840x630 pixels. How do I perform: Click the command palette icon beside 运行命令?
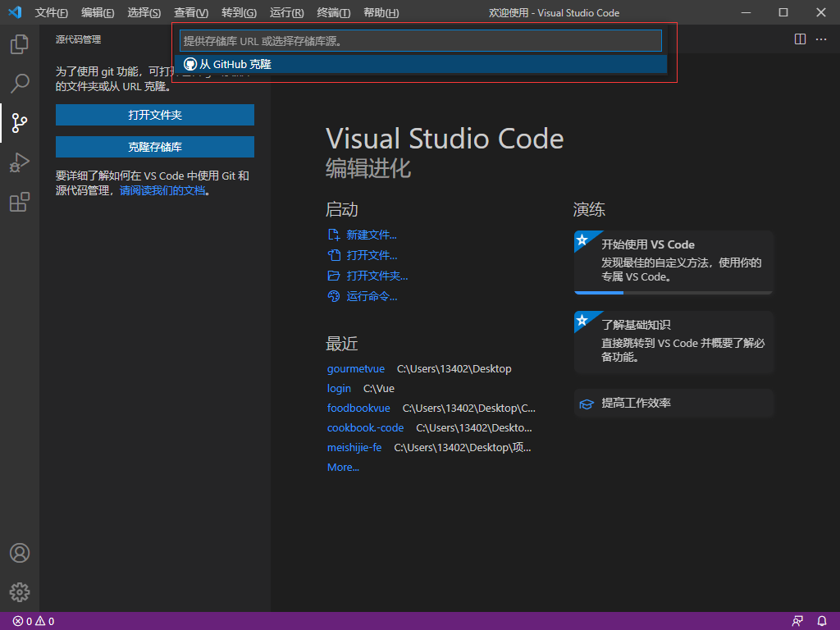tap(334, 296)
